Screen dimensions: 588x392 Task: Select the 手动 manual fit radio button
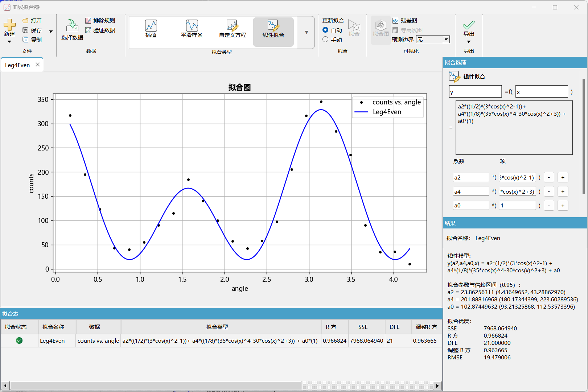325,40
